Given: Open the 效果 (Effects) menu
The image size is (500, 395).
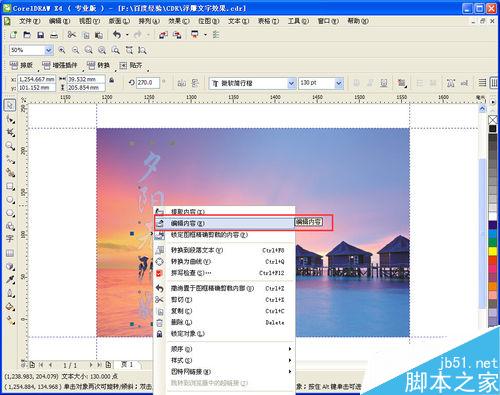Looking at the screenshot, I should 179,21.
